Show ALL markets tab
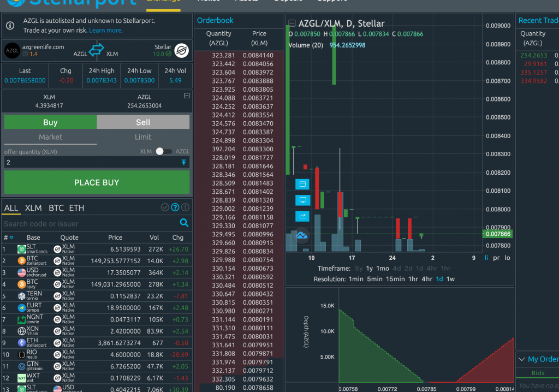Image resolution: width=559 pixels, height=392 pixels. click(x=11, y=208)
